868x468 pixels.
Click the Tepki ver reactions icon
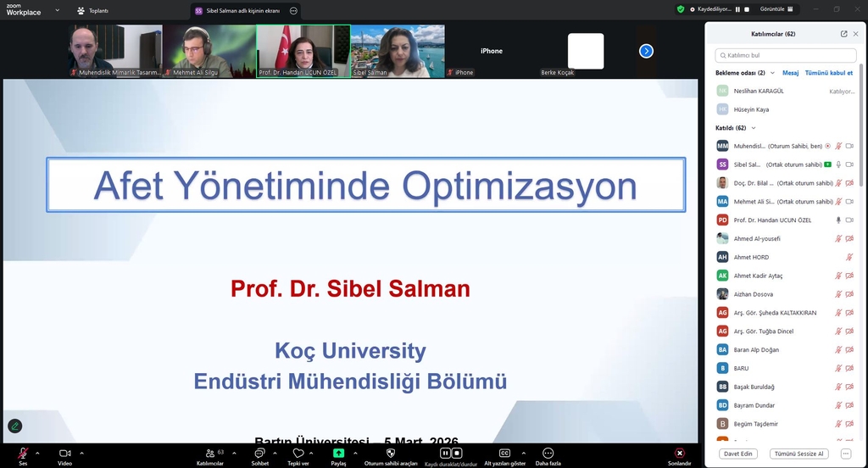pyautogui.click(x=298, y=454)
